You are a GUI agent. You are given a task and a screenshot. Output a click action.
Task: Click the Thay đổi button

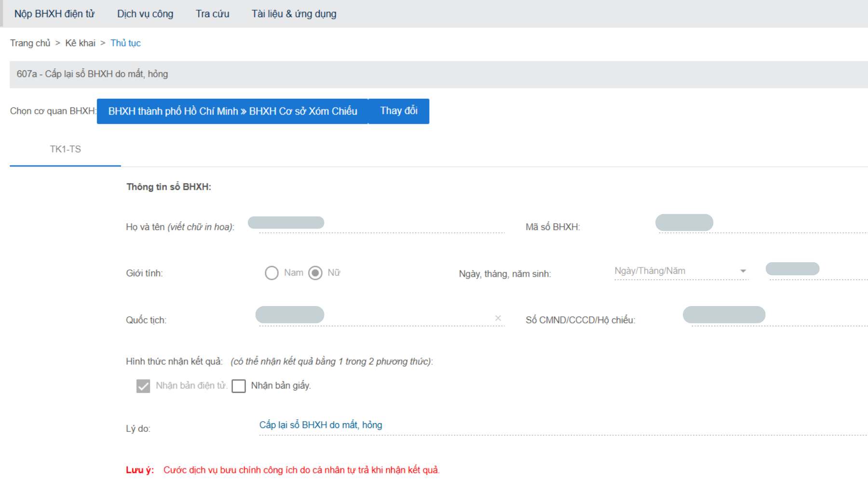click(399, 111)
